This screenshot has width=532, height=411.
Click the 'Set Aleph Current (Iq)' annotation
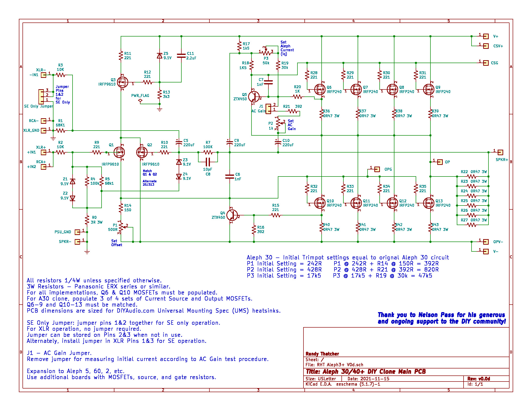click(x=287, y=48)
